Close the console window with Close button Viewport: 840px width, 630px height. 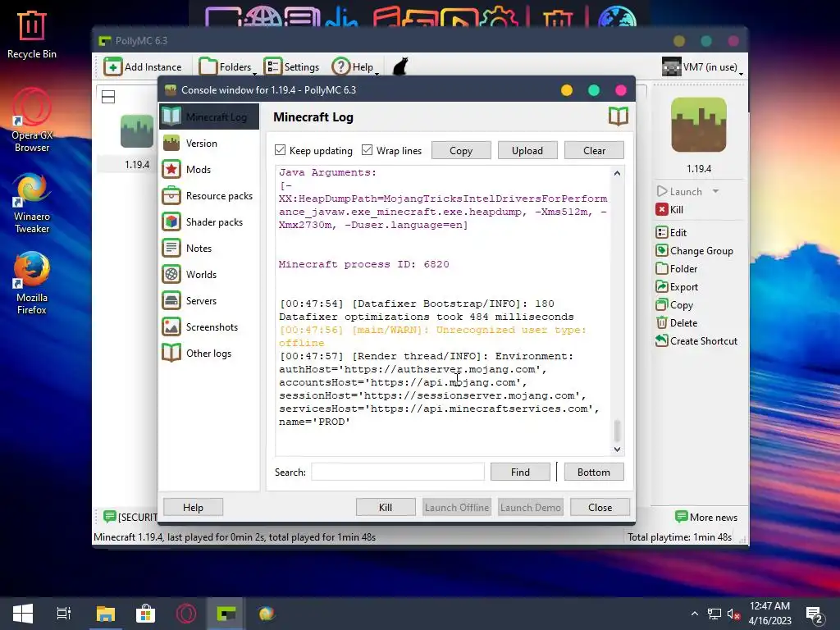click(x=600, y=507)
